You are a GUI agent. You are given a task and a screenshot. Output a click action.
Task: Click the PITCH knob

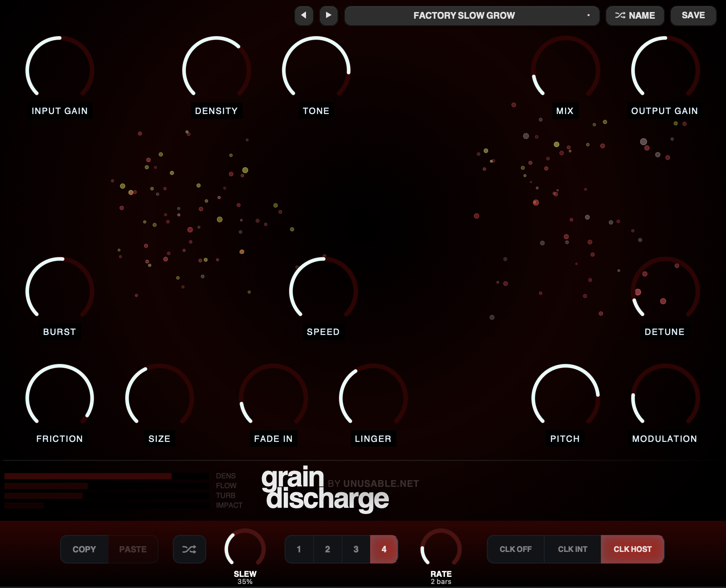pyautogui.click(x=566, y=398)
